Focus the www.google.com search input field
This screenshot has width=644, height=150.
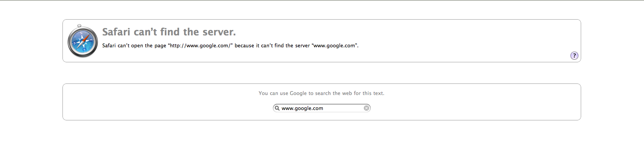[322, 108]
